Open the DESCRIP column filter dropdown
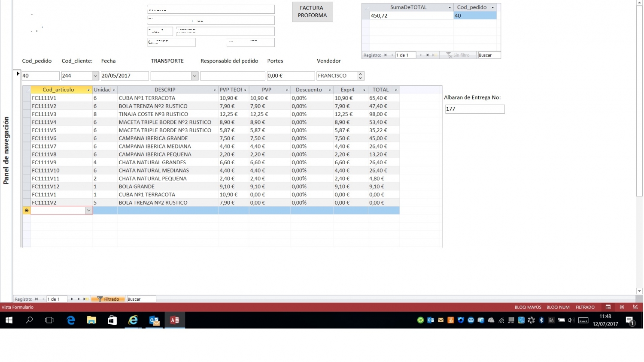 click(215, 90)
